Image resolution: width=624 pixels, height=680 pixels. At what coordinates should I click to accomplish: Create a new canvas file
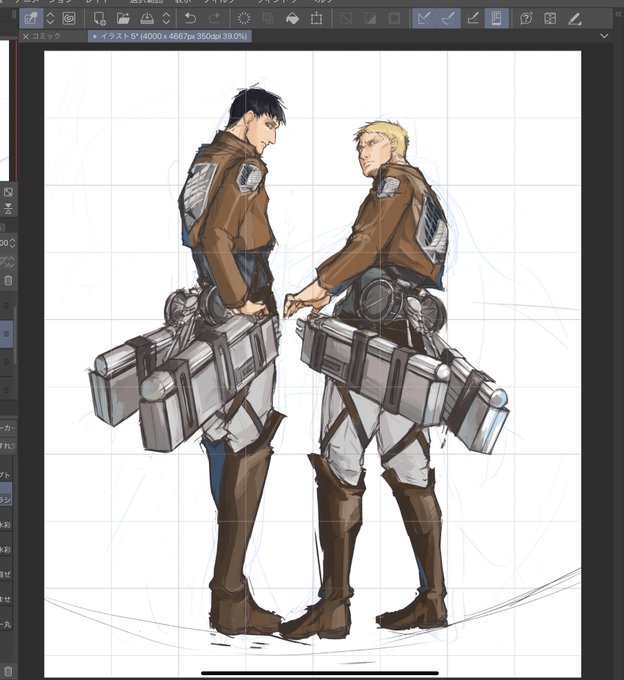[100, 18]
